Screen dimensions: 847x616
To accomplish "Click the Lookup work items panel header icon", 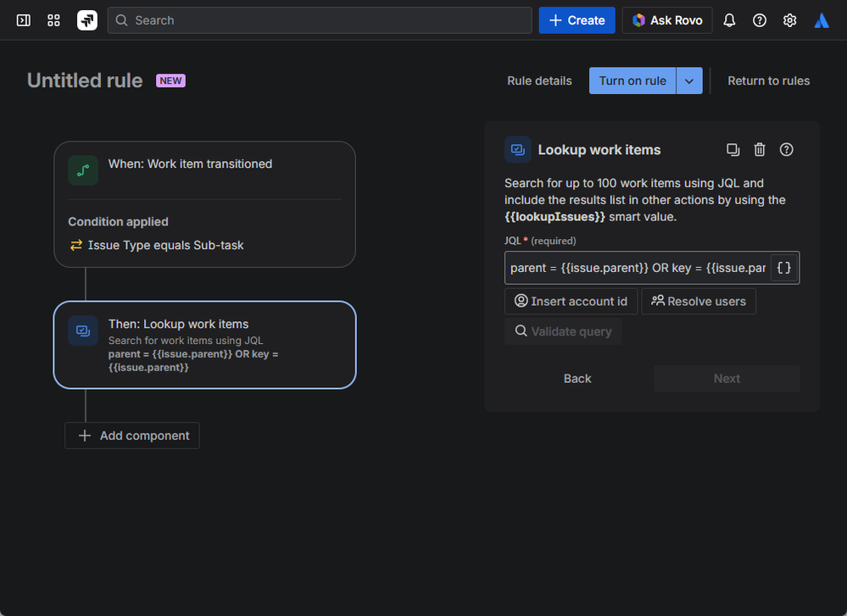I will (x=517, y=149).
